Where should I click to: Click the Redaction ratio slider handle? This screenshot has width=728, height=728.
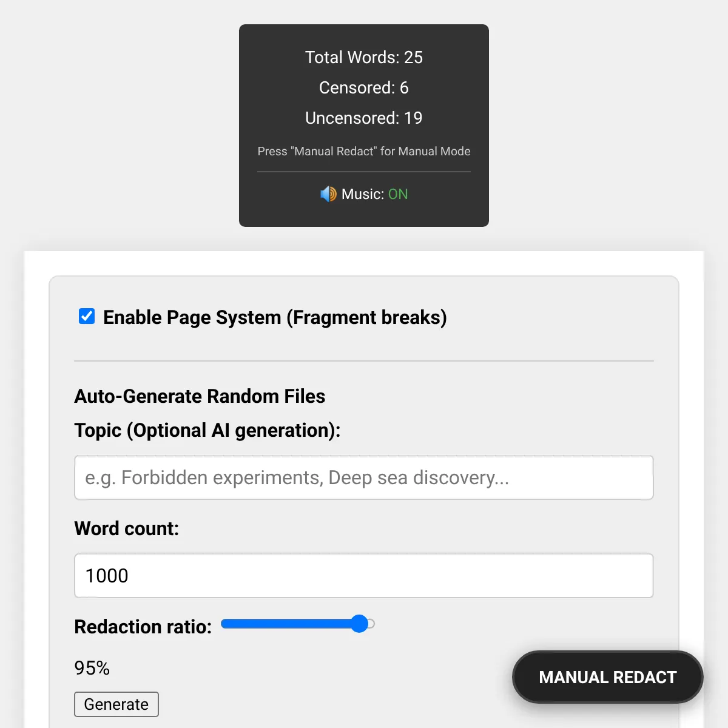click(x=359, y=624)
